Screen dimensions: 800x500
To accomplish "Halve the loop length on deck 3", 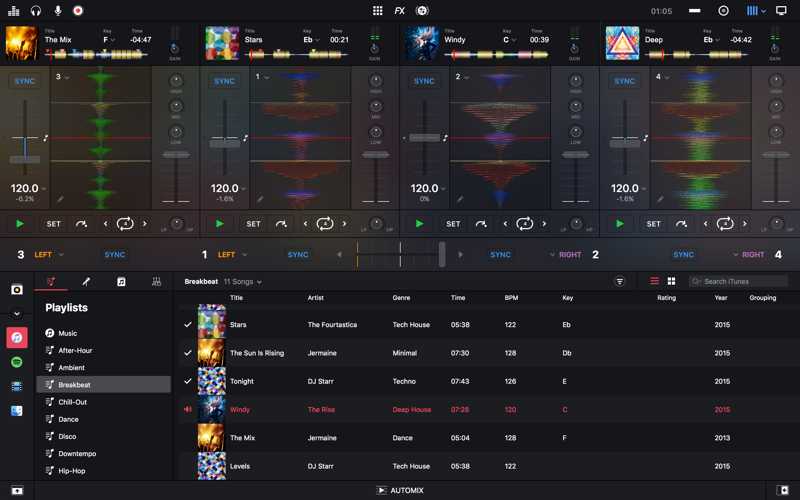I will [x=106, y=223].
